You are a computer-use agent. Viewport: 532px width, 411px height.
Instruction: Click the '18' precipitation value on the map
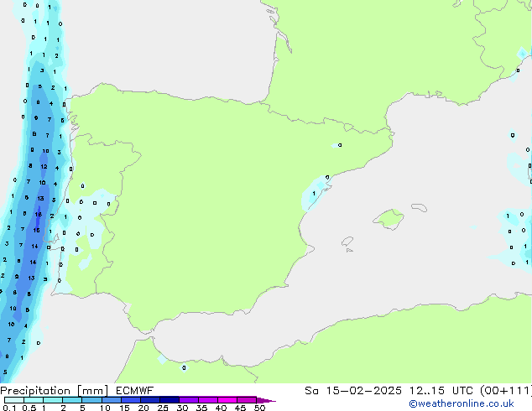tap(39, 215)
